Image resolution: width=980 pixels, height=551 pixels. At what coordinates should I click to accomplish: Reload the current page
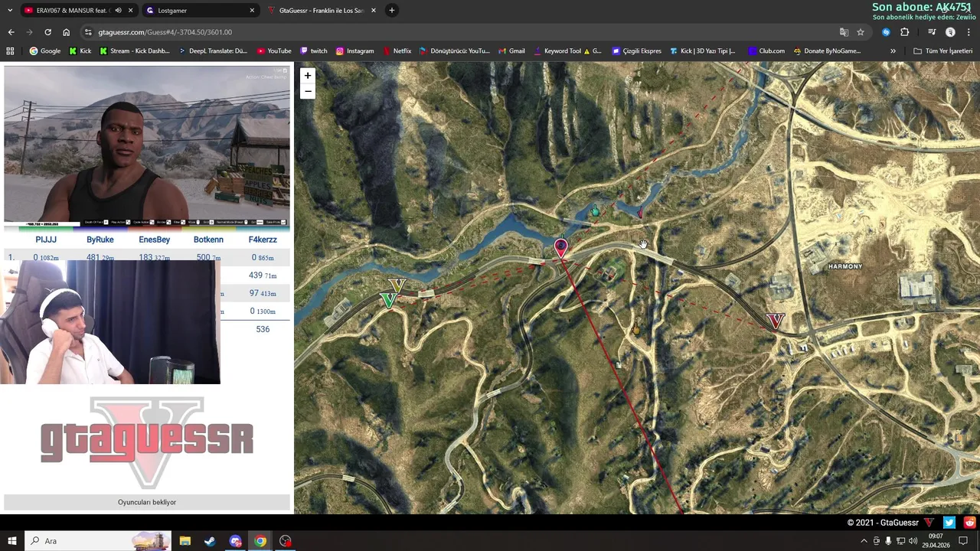pos(47,32)
